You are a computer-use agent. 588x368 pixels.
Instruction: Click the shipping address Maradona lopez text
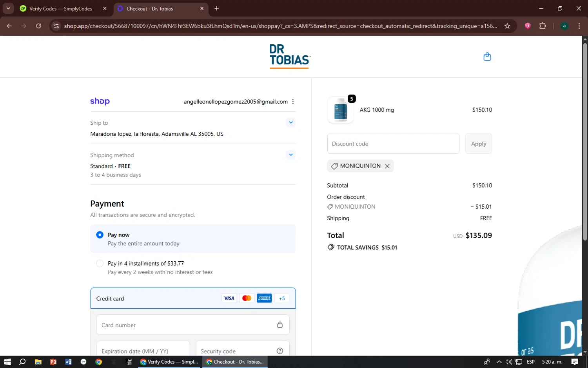[x=157, y=134]
